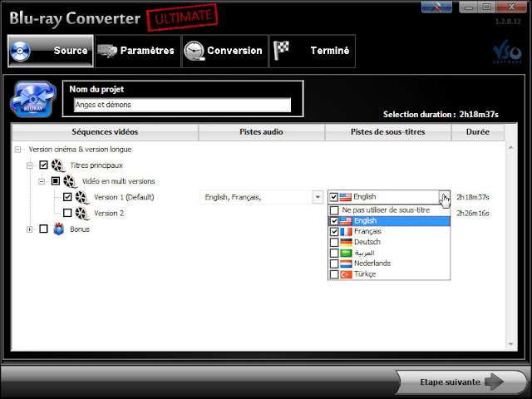
Task: Select 'Version cinéma & version longue' row
Action: (x=80, y=150)
